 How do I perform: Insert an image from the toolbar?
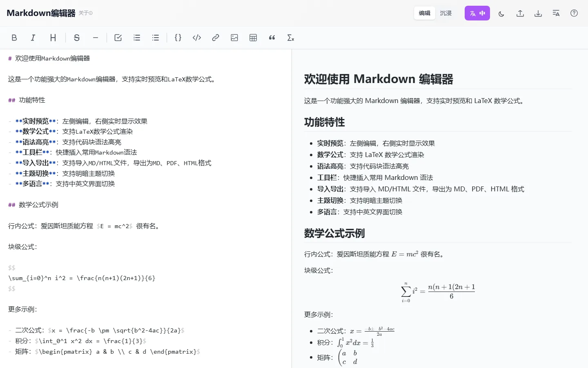tap(234, 38)
